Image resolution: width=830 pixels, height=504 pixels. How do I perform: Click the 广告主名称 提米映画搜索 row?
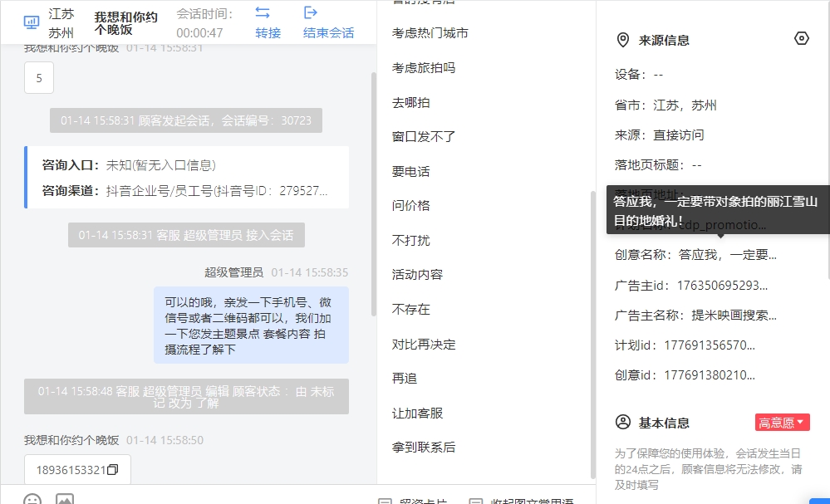click(x=695, y=316)
